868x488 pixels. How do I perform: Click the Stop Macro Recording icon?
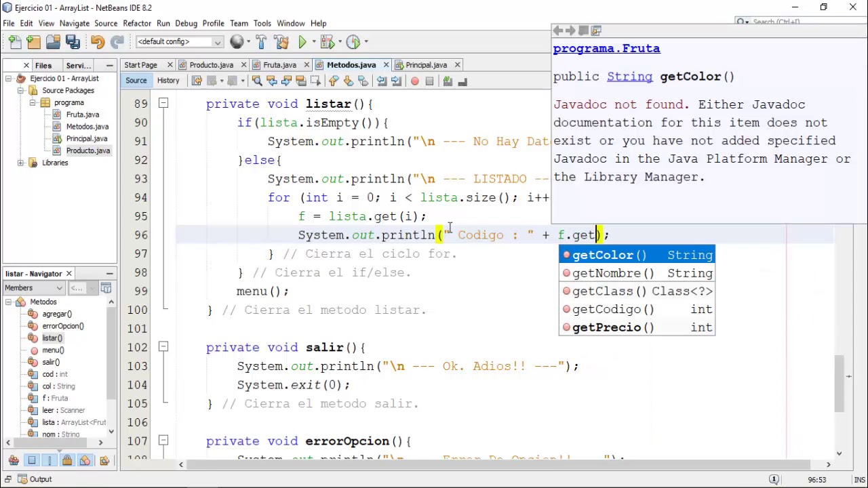(x=429, y=81)
